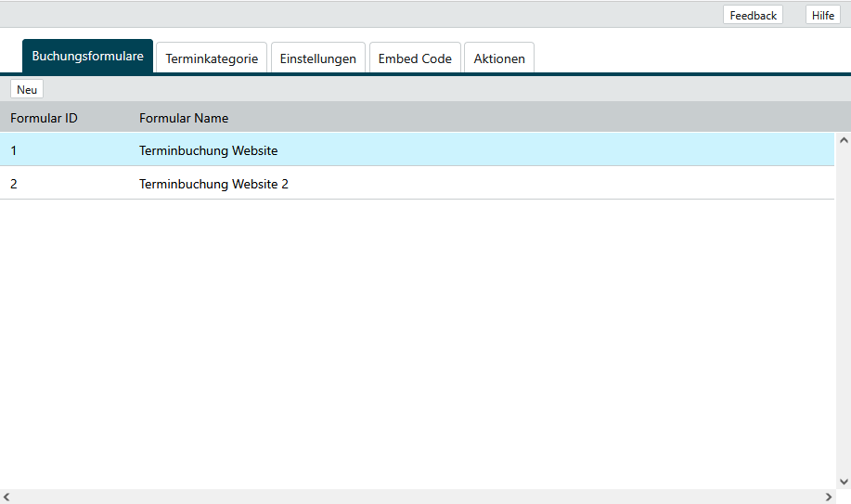Click ID cell 1 in the table
This screenshot has height=504, width=851.
pyautogui.click(x=14, y=150)
